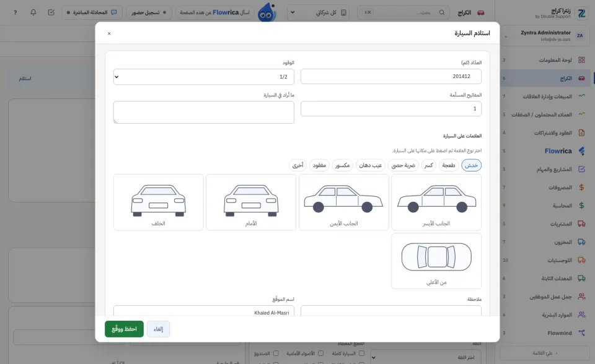Close the car receiving dialog

coord(109,33)
